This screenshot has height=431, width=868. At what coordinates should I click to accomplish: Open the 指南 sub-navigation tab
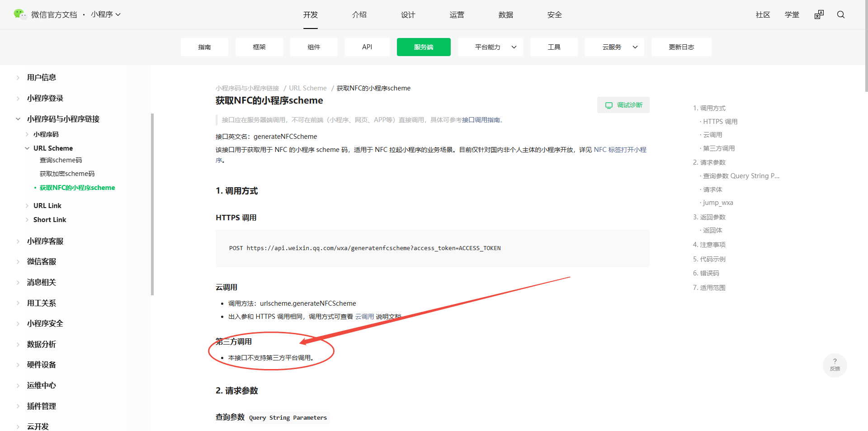click(204, 47)
